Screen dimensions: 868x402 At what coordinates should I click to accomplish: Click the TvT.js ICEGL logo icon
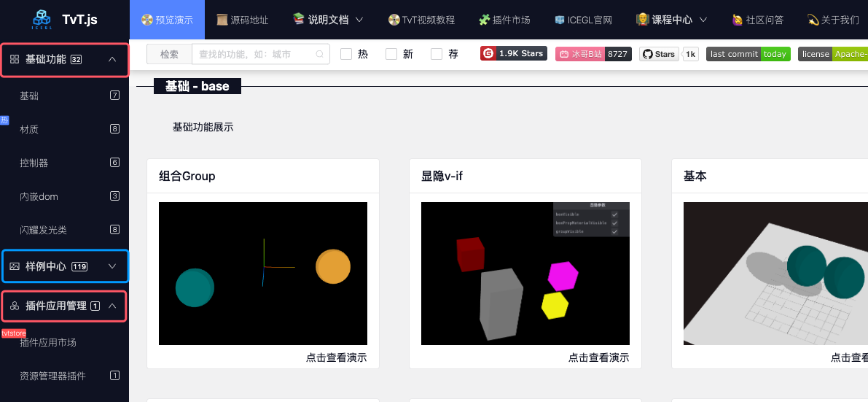(42, 20)
